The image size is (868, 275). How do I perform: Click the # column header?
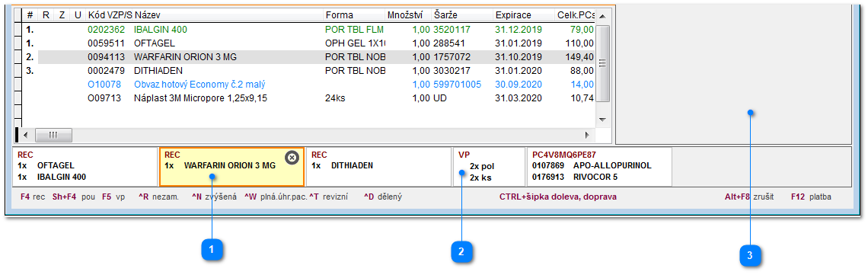tap(30, 15)
